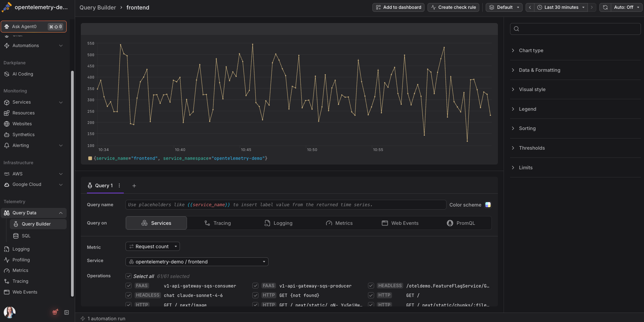Open Query 1 options three-dot menu
The image size is (644, 322).
pos(119,186)
